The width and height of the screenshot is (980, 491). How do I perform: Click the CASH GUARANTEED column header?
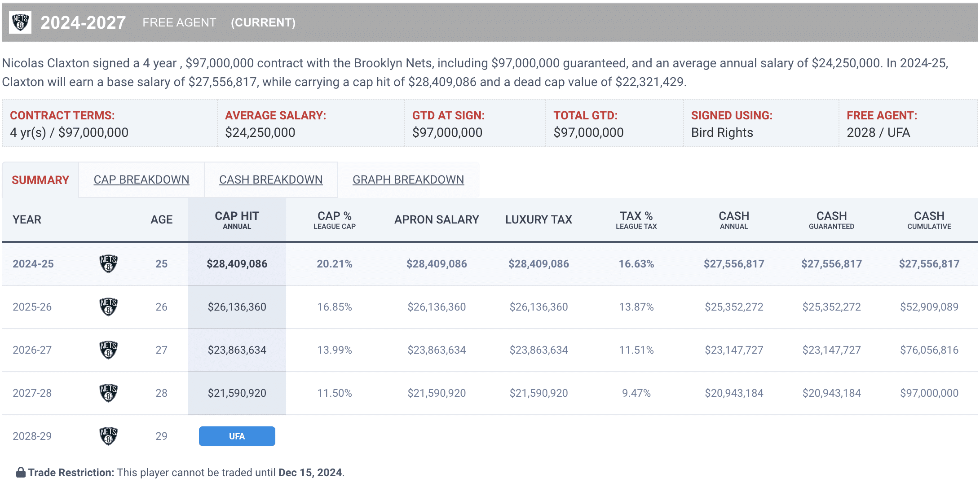point(832,220)
